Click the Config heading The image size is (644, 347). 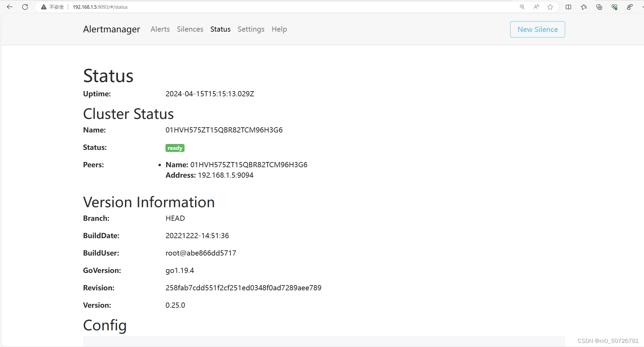pos(105,326)
